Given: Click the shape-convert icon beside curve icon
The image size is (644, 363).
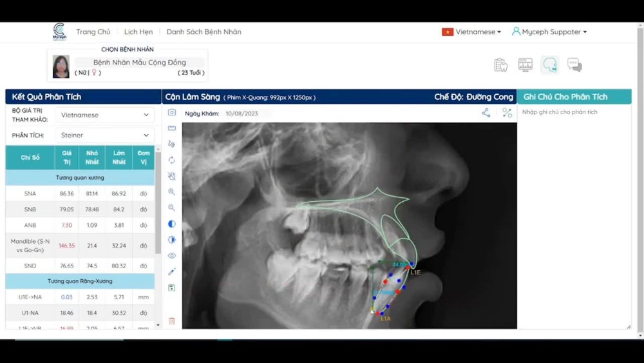Looking at the screenshot, I should tap(507, 113).
